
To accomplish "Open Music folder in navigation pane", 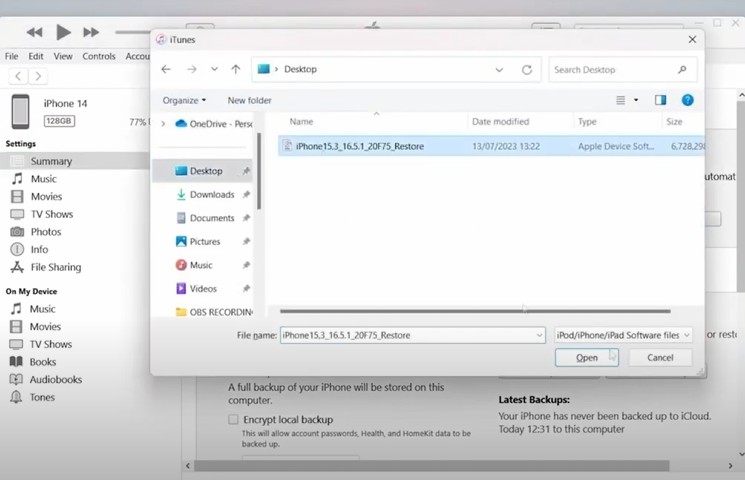I will (x=201, y=265).
